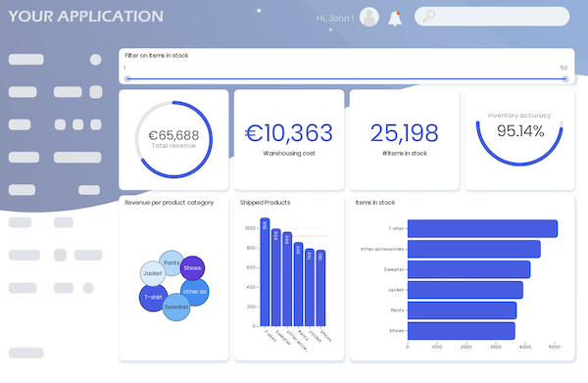Click into the search input field
The height and width of the screenshot is (383, 588).
point(492,16)
